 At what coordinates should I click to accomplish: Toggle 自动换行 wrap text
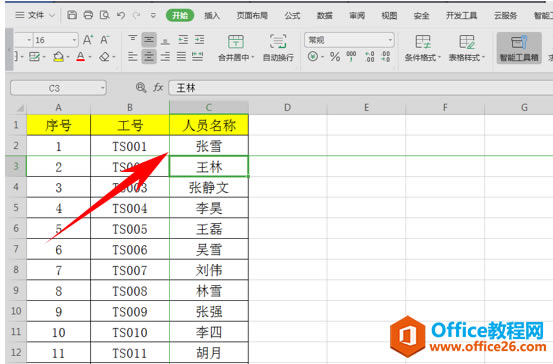click(278, 48)
